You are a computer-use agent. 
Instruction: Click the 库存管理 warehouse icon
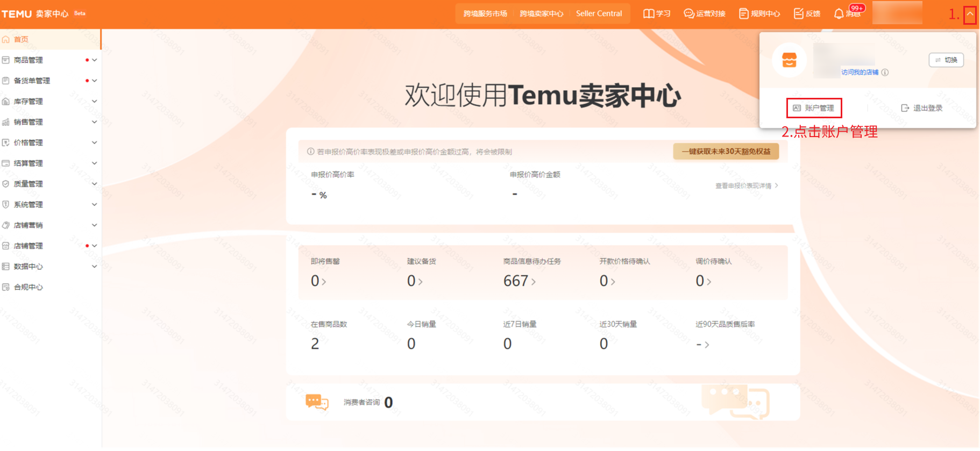pos(6,102)
